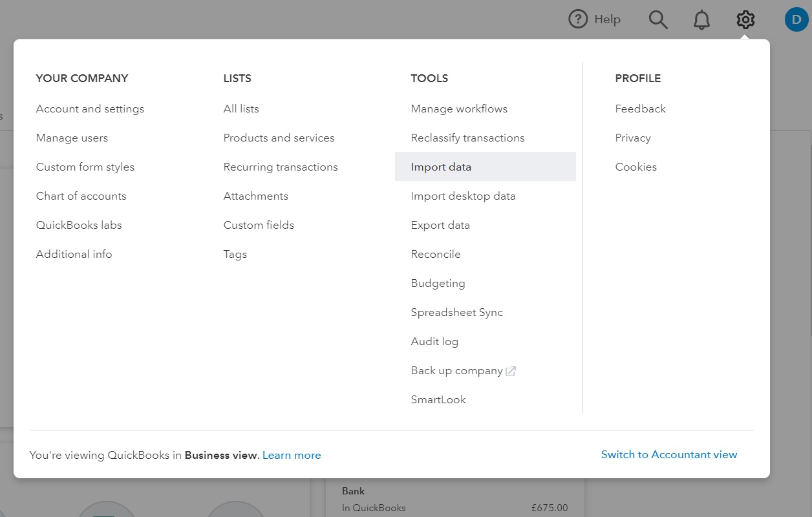Open the Help question mark icon
This screenshot has height=517, width=812.
click(x=578, y=19)
